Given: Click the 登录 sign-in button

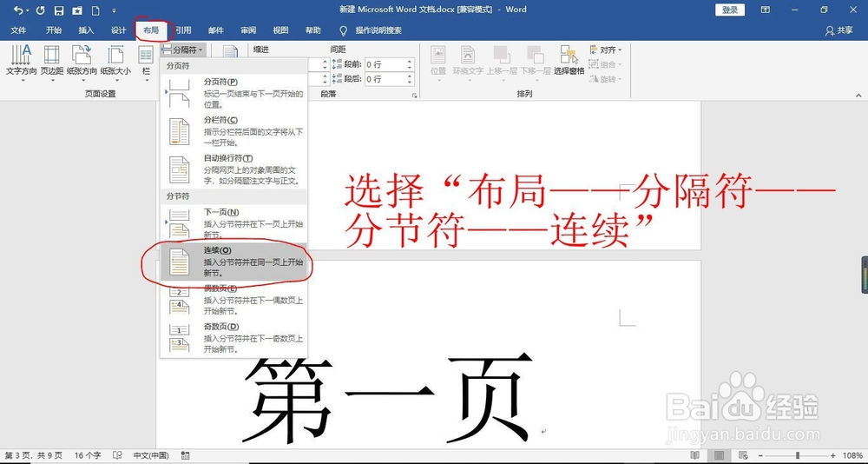Looking at the screenshot, I should [730, 10].
